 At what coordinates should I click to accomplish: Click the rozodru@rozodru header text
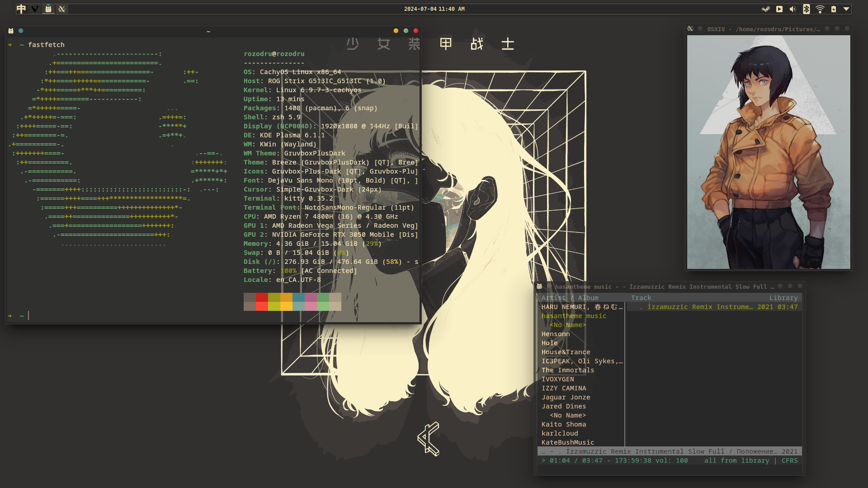click(274, 54)
